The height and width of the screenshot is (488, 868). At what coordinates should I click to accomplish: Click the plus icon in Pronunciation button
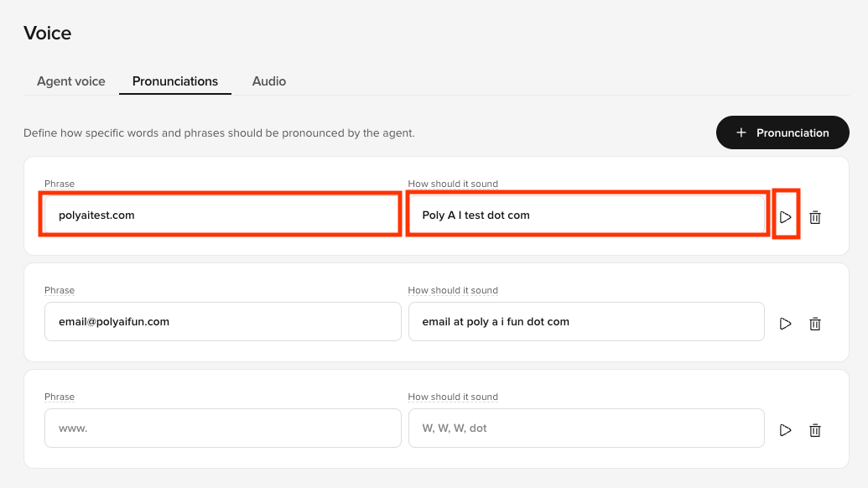741,132
